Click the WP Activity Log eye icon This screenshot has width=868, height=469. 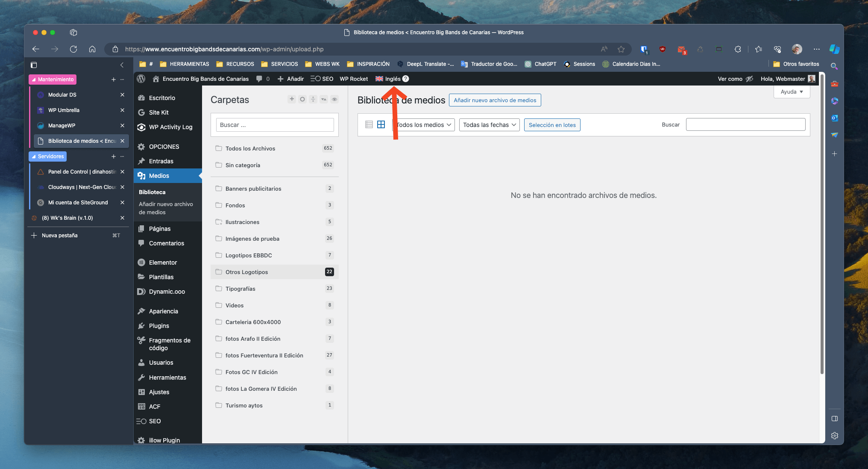tap(141, 127)
